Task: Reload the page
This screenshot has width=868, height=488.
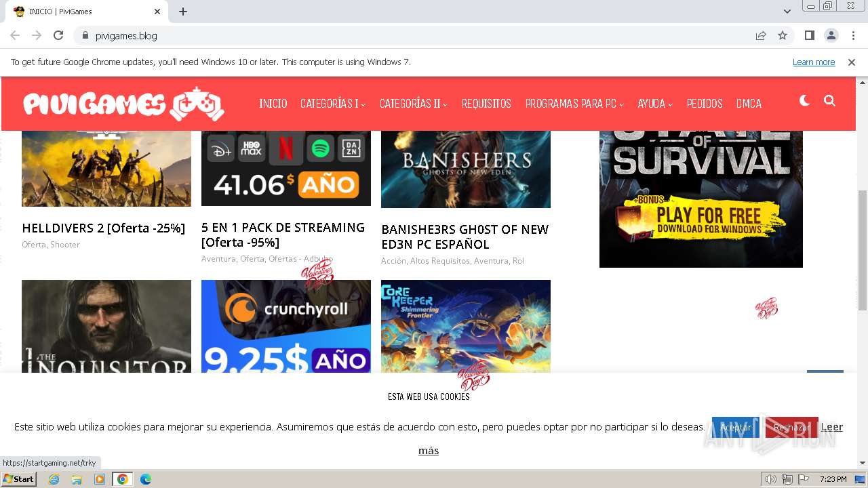Action: (58, 35)
